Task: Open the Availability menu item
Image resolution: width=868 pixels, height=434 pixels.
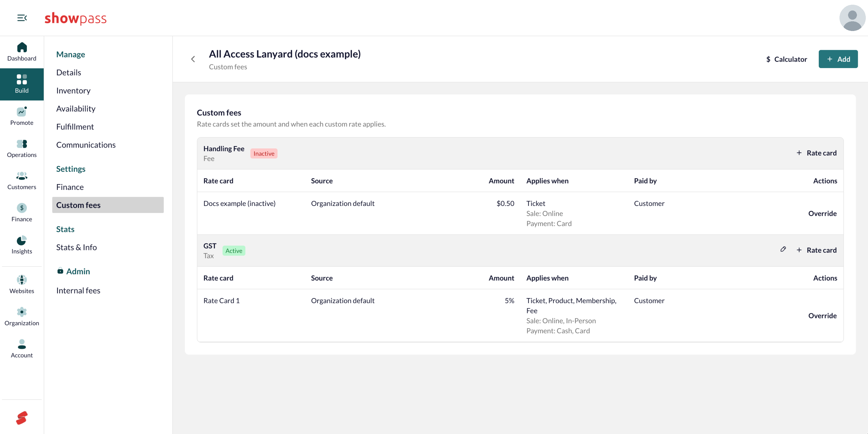Action: tap(76, 108)
